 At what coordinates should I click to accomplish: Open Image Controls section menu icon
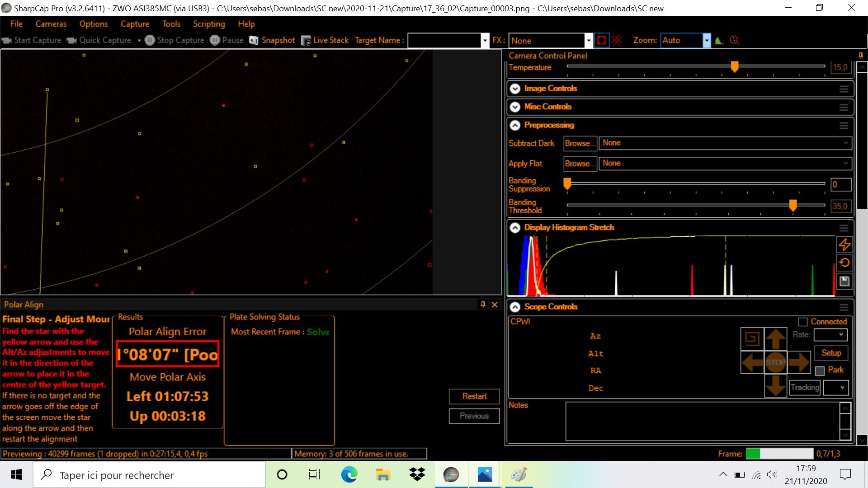[844, 89]
